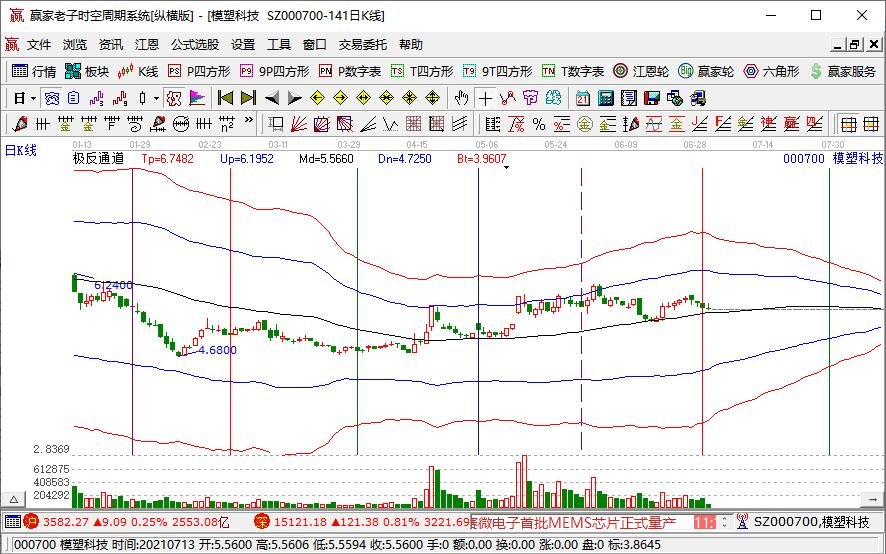
Task: Expand the candlestick style dropdown arrow
Action: [156, 99]
